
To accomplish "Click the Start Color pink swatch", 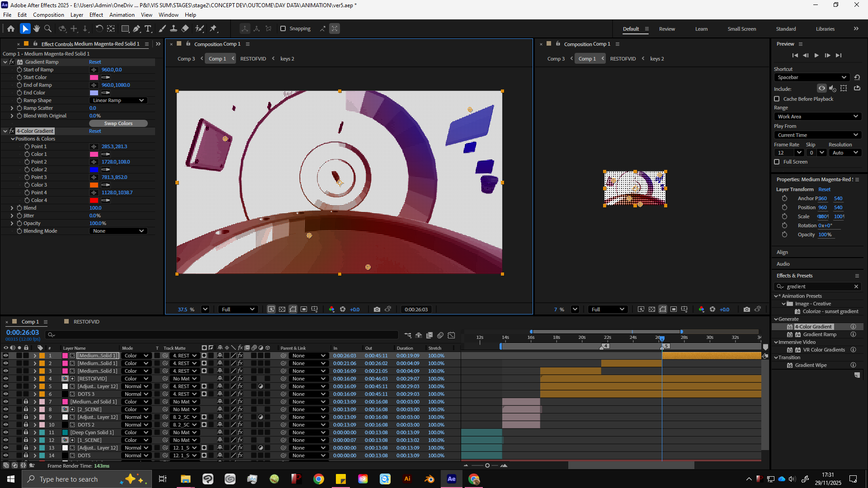I will click(x=94, y=77).
